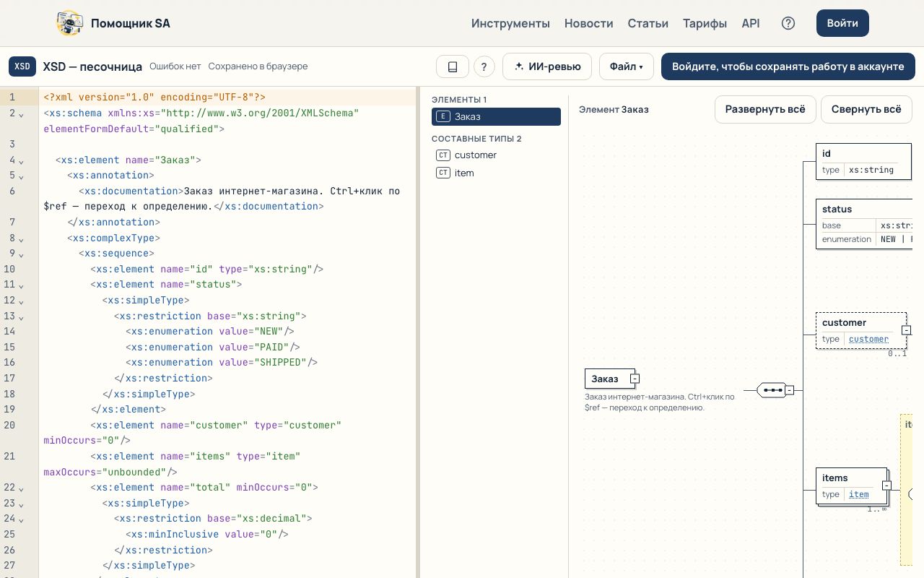Viewport: 924px width, 578px height.
Task: Fold xs:complexType at line 8
Action: 21,239
